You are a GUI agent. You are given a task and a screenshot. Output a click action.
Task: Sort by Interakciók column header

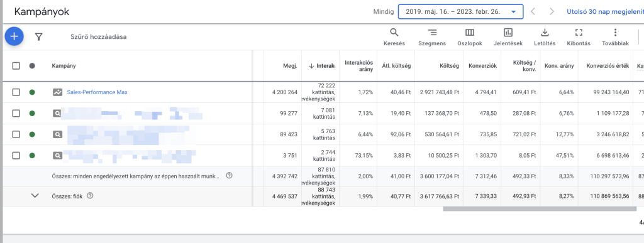tap(323, 65)
